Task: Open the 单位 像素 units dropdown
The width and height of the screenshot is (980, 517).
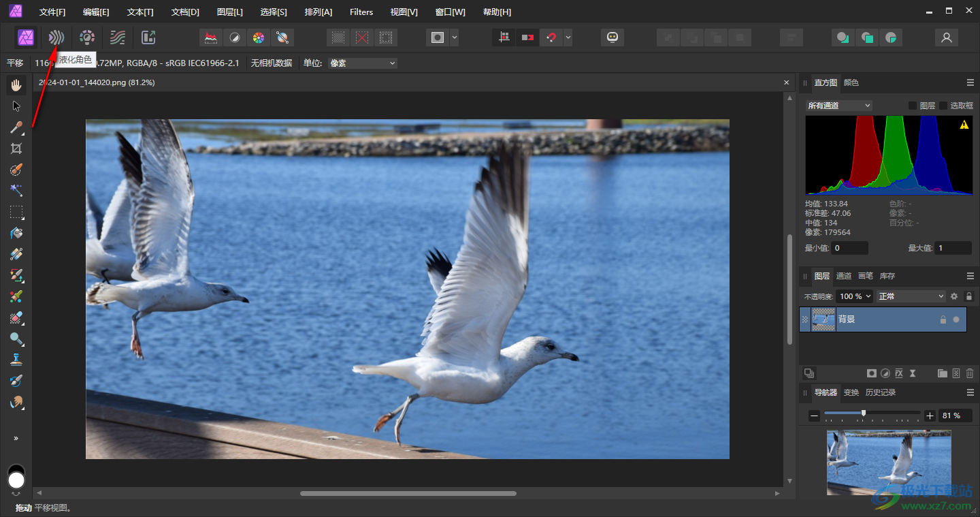Action: [x=362, y=63]
